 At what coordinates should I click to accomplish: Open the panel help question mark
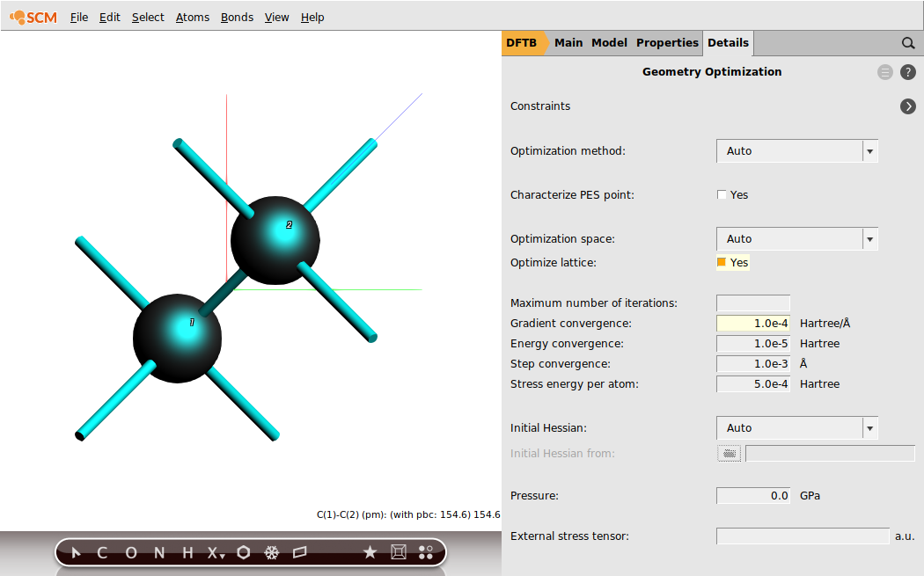point(908,72)
